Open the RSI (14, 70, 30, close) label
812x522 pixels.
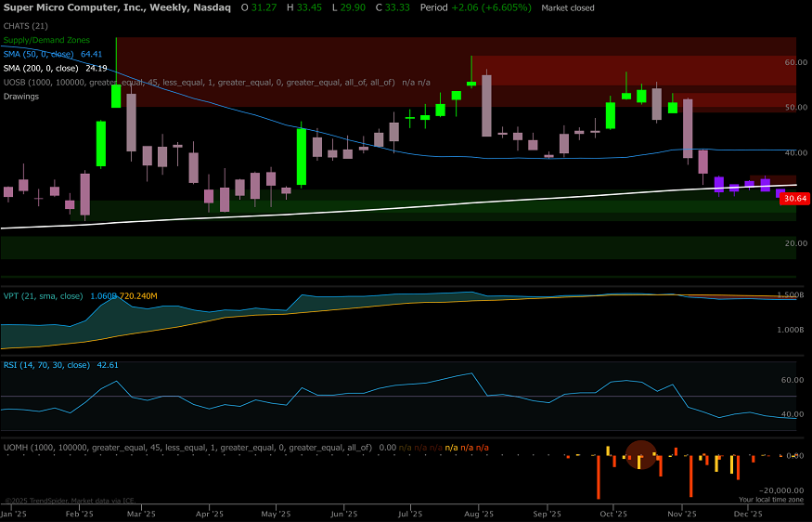[x=46, y=365]
